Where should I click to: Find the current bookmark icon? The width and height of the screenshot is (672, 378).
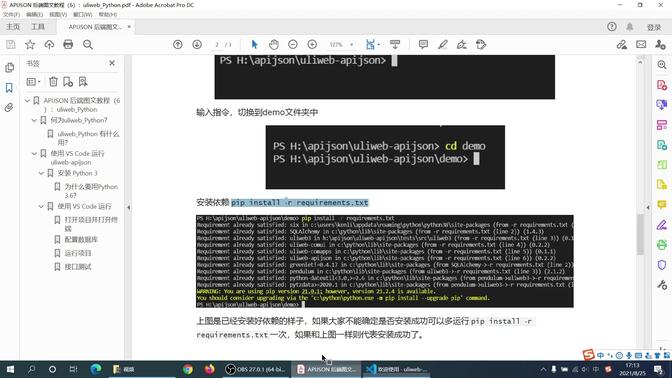(x=83, y=81)
